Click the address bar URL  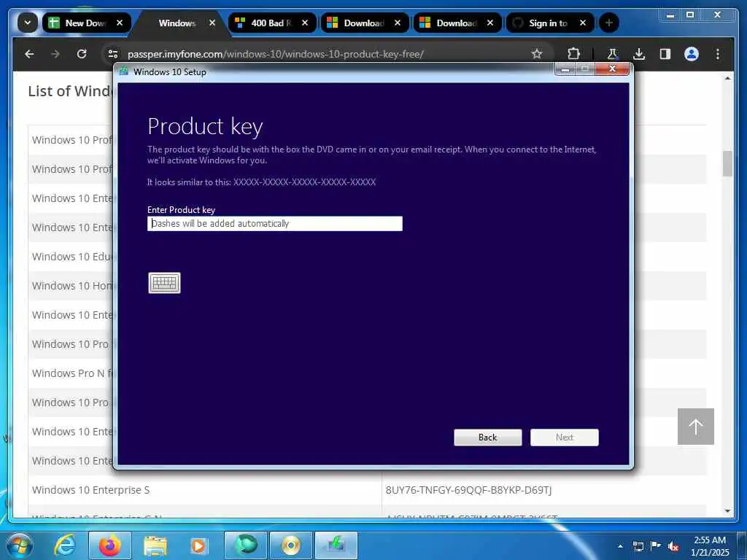tap(275, 54)
